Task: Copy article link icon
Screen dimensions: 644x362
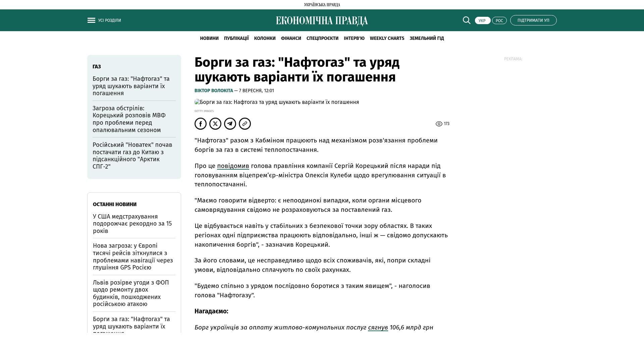Action: [x=245, y=124]
